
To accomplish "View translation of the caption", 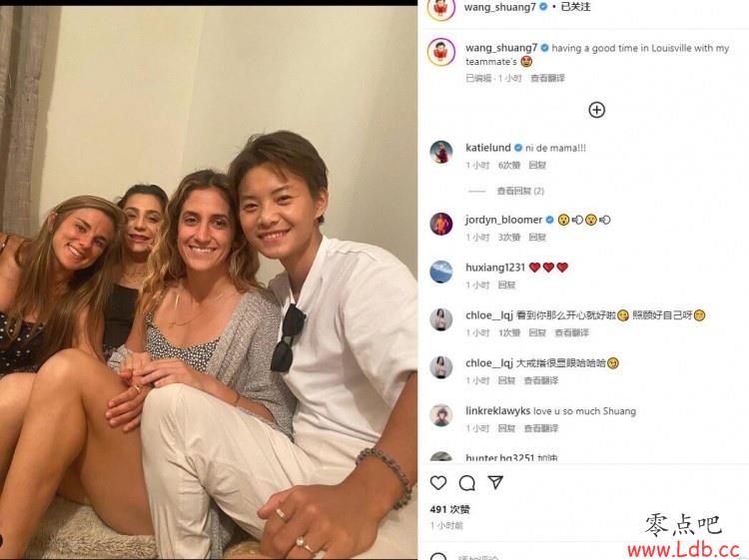I will pyautogui.click(x=547, y=78).
